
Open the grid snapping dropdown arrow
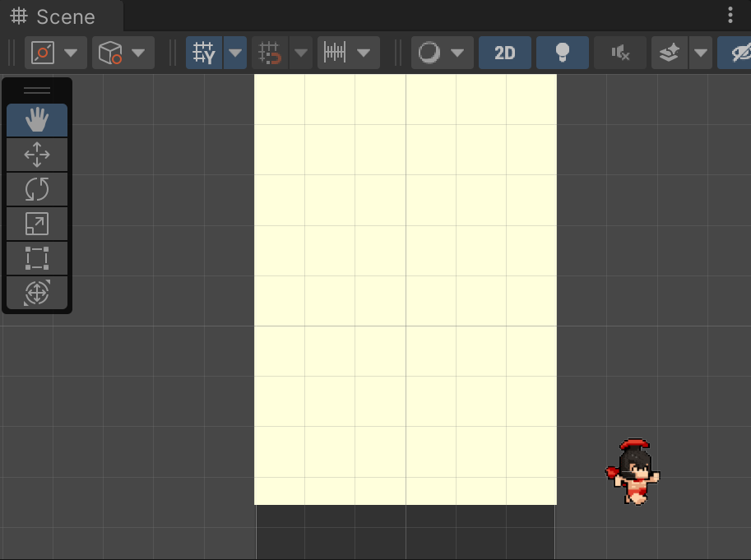click(x=301, y=52)
